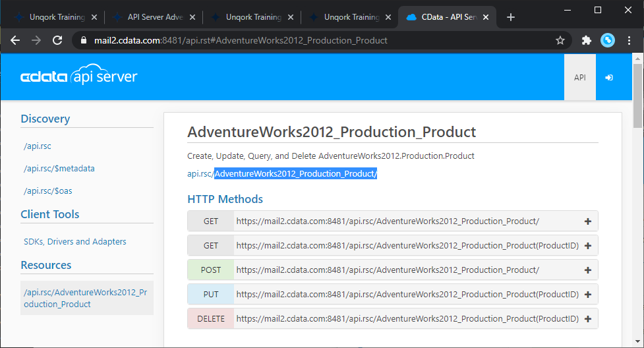Open SDKs, Drivers and Adapters link
Image resolution: width=644 pixels, height=348 pixels.
[75, 242]
